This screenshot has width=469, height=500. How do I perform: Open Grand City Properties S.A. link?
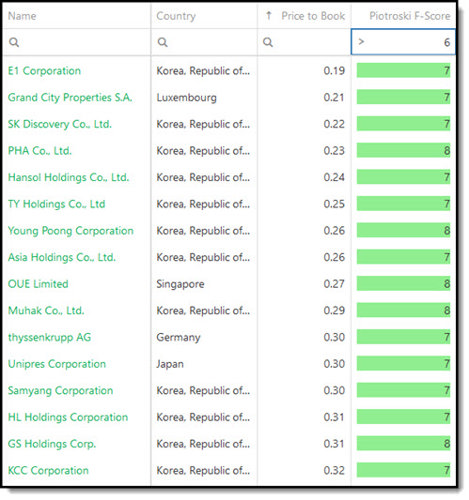70,97
